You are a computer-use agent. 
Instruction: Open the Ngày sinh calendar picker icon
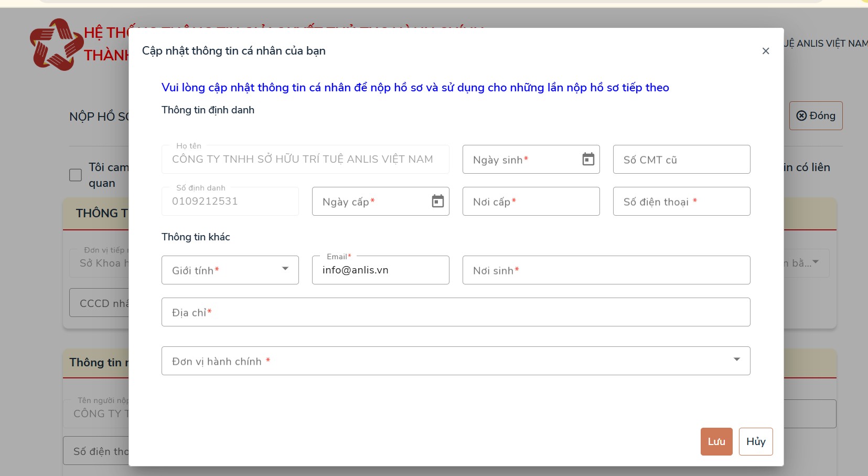pos(588,159)
